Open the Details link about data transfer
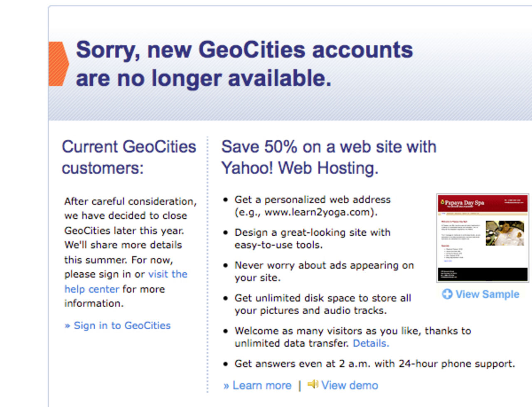 (x=371, y=343)
